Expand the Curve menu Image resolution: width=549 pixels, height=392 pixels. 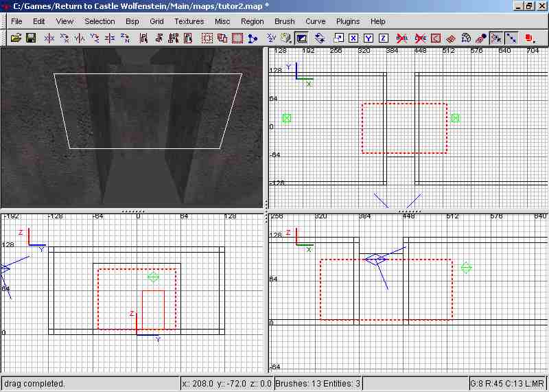[x=315, y=21]
